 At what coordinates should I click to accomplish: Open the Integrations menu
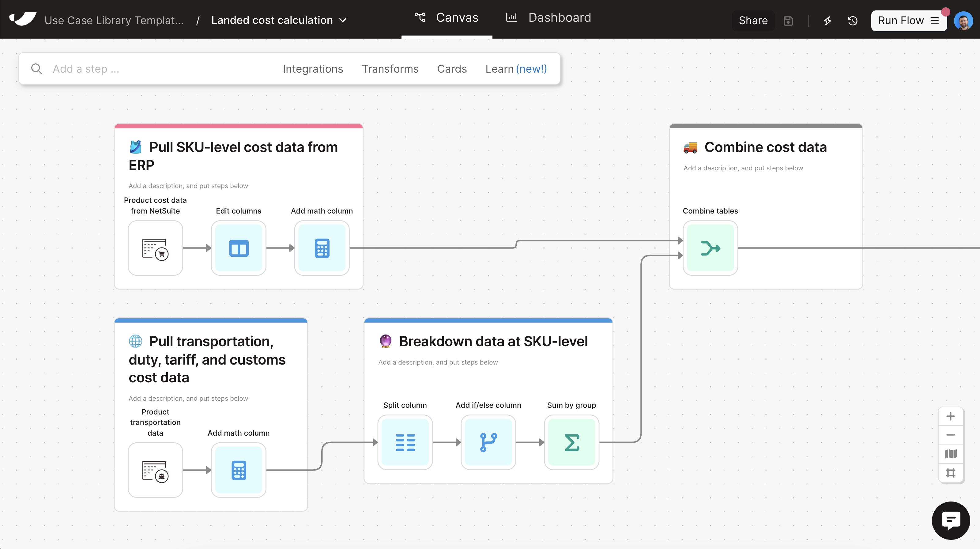coord(313,69)
